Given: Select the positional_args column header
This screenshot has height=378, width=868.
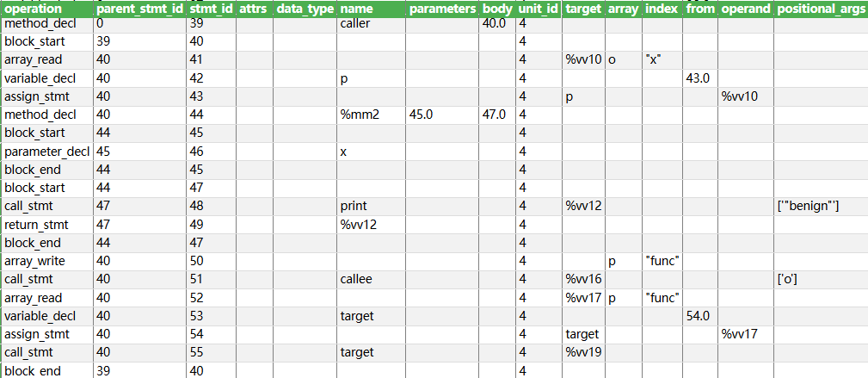Looking at the screenshot, I should 821,9.
